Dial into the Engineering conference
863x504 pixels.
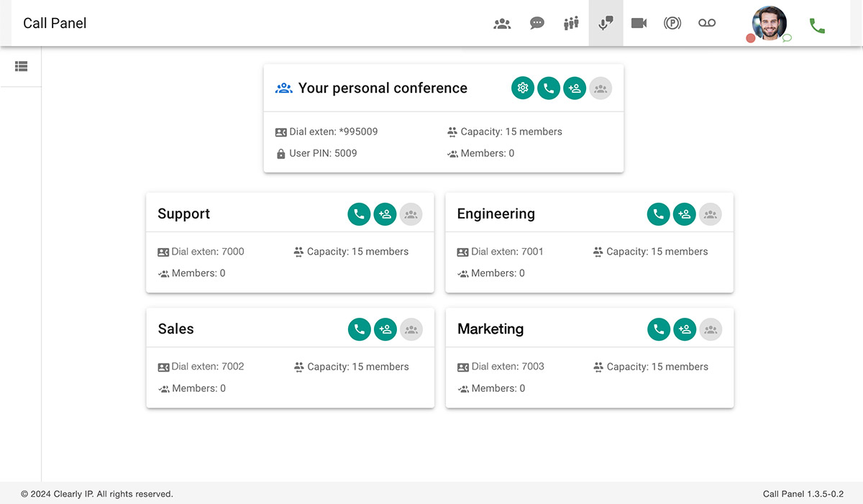(x=658, y=214)
